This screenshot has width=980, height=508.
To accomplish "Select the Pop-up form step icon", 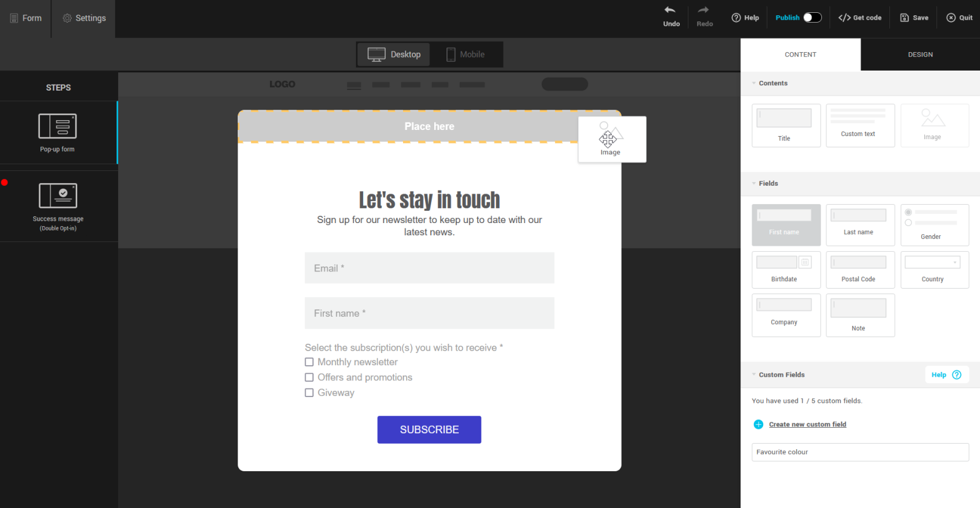I will coord(58,126).
